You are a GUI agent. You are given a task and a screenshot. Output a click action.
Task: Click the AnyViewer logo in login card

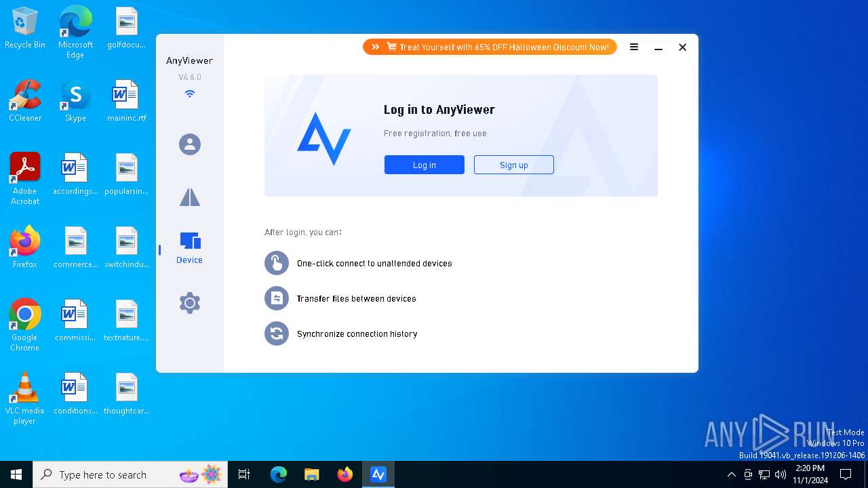(x=324, y=139)
